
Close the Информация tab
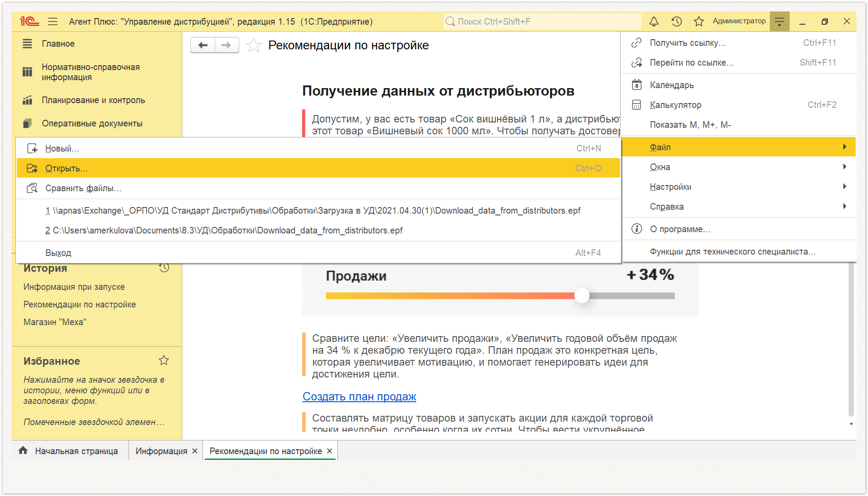click(x=195, y=451)
